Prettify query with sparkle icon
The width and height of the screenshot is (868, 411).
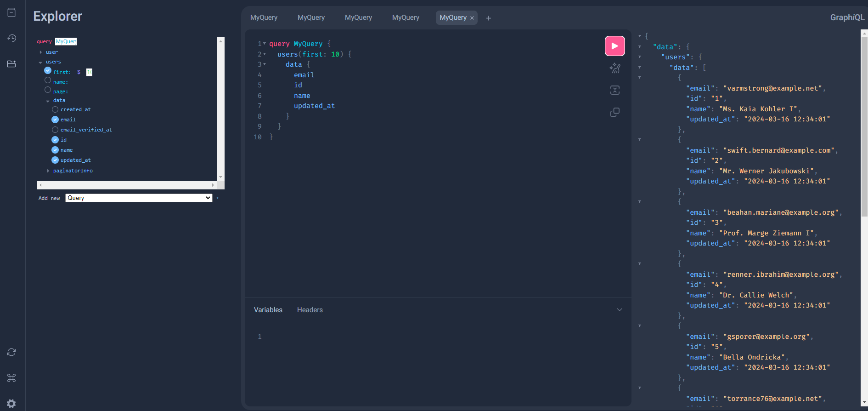(614, 68)
